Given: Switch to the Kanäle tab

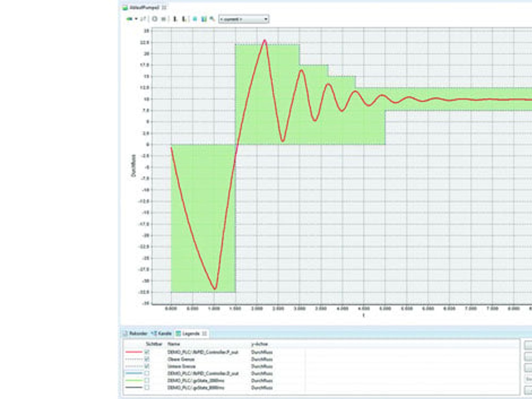Looking at the screenshot, I should pyautogui.click(x=161, y=334).
